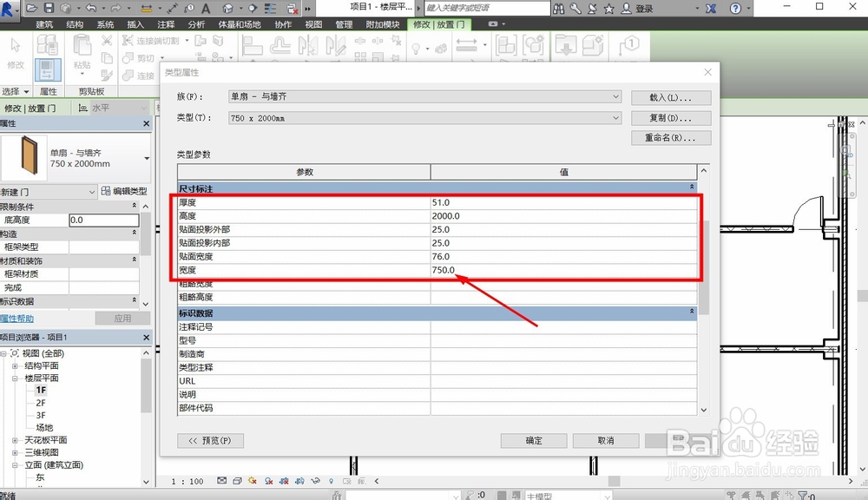868x500 pixels.
Task: Click the Align tool icon in ribbon
Action: (x=252, y=45)
